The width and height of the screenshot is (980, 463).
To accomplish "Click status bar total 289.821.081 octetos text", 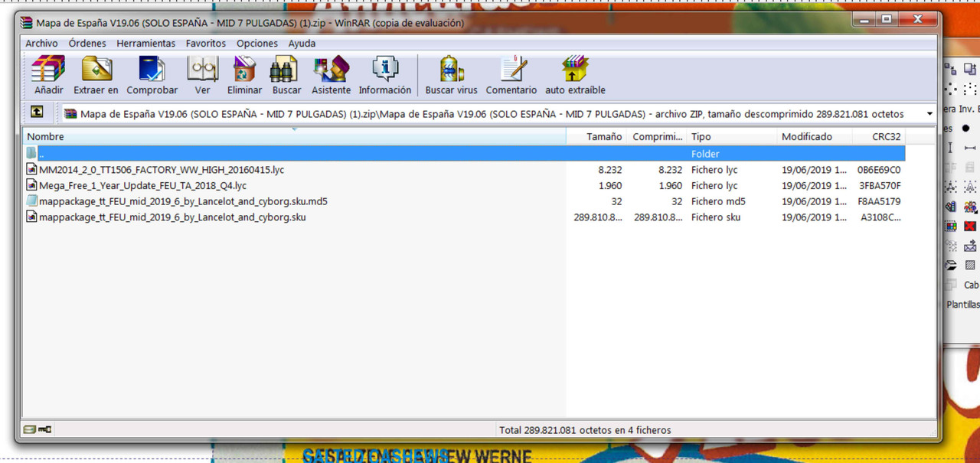I will pos(585,430).
